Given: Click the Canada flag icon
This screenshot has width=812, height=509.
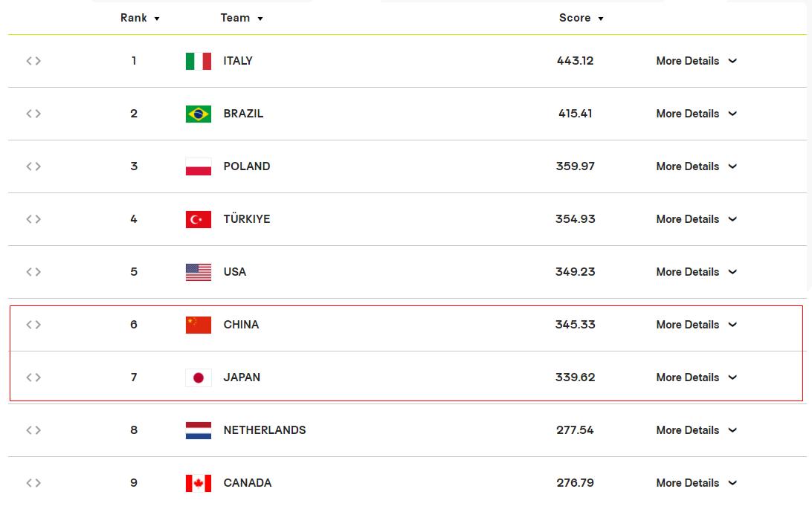Looking at the screenshot, I should pyautogui.click(x=199, y=483).
